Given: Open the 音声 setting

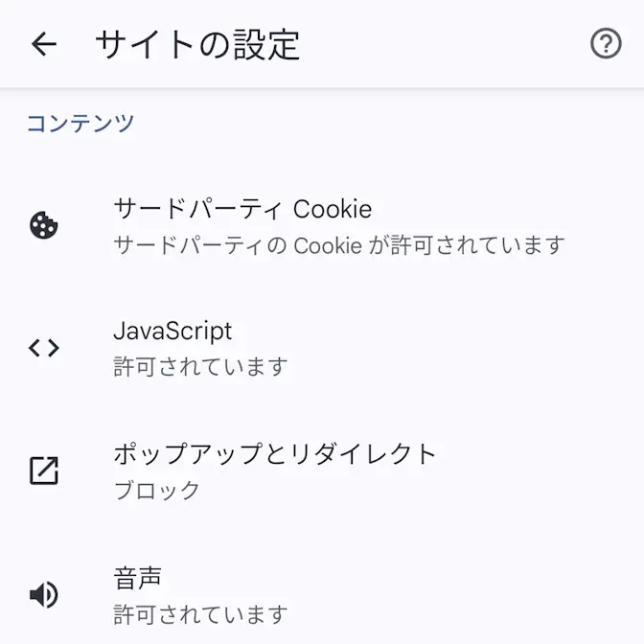Looking at the screenshot, I should coord(138,578).
